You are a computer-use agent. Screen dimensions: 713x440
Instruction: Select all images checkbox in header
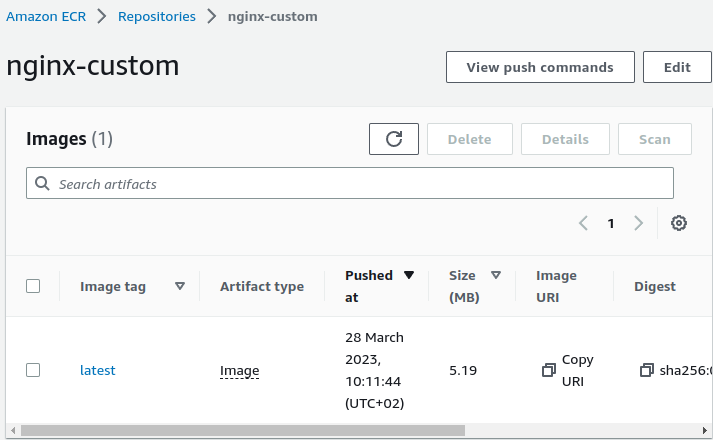point(33,286)
